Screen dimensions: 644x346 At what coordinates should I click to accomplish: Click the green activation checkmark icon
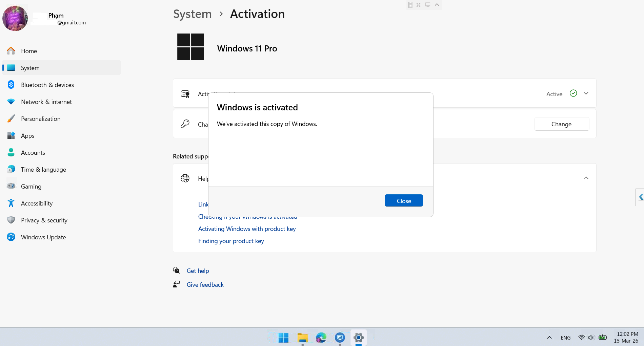click(573, 93)
